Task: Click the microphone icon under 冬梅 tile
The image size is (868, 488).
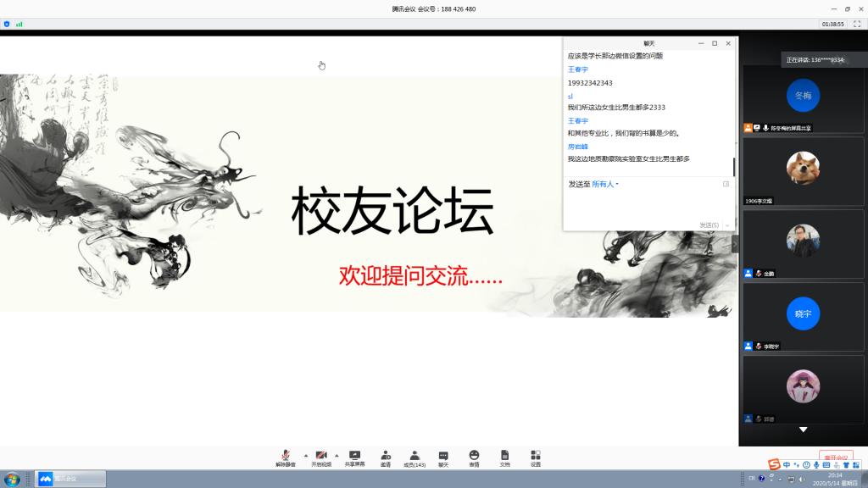Action: [765, 128]
